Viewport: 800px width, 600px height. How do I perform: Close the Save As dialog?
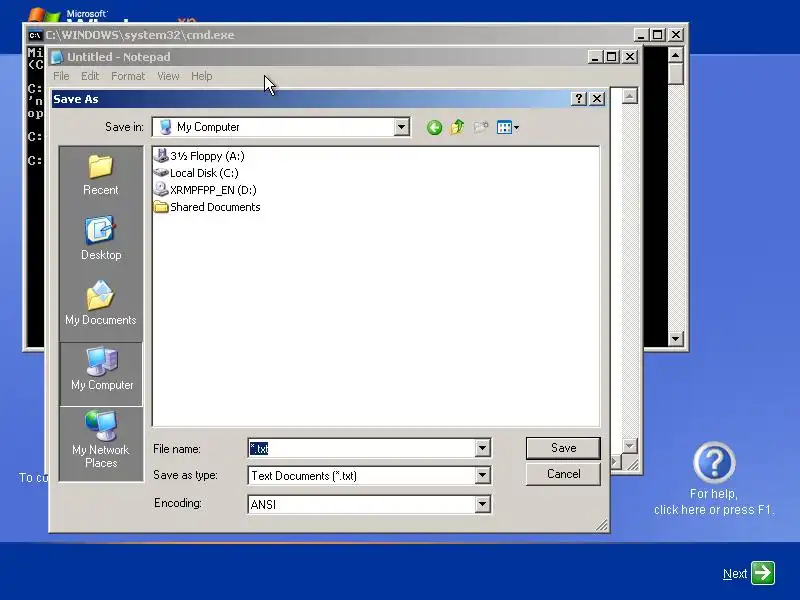tap(597, 98)
